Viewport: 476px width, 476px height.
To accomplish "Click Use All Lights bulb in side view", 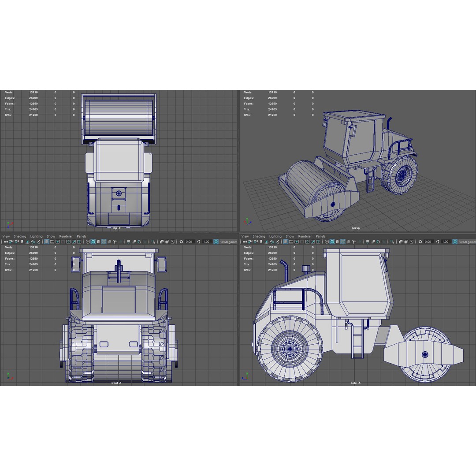I will [353, 242].
